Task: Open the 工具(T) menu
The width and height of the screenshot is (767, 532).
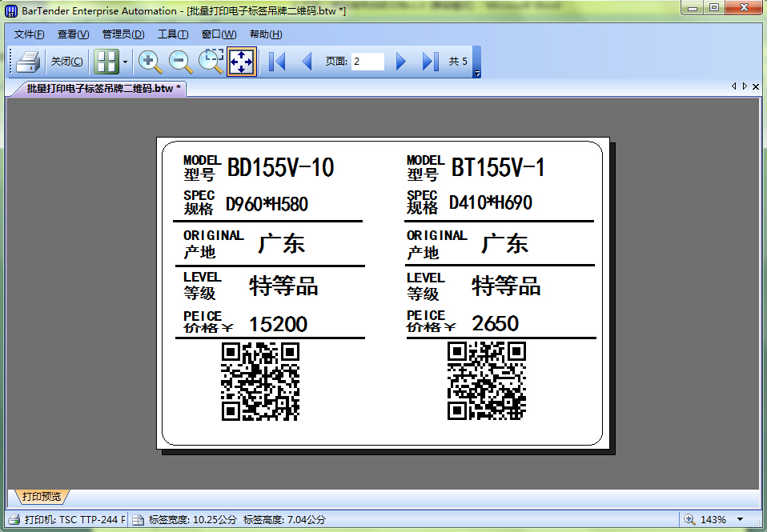Action: click(x=173, y=34)
